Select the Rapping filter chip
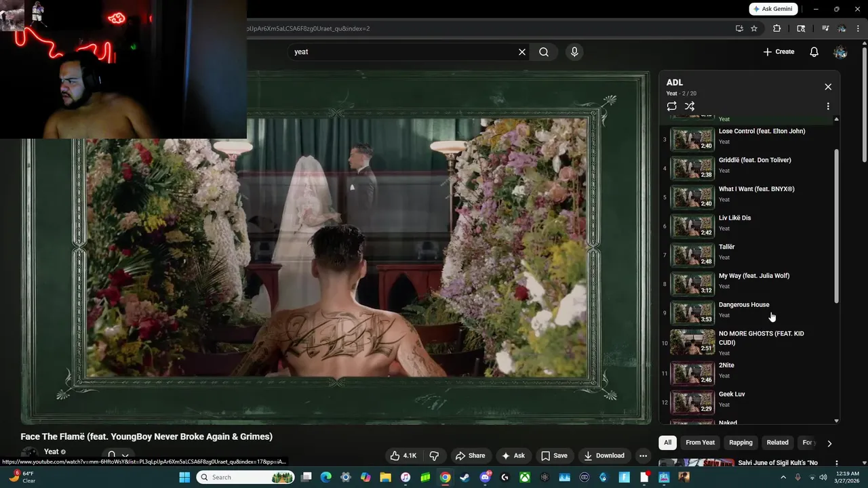Image resolution: width=868 pixels, height=488 pixels. (741, 443)
